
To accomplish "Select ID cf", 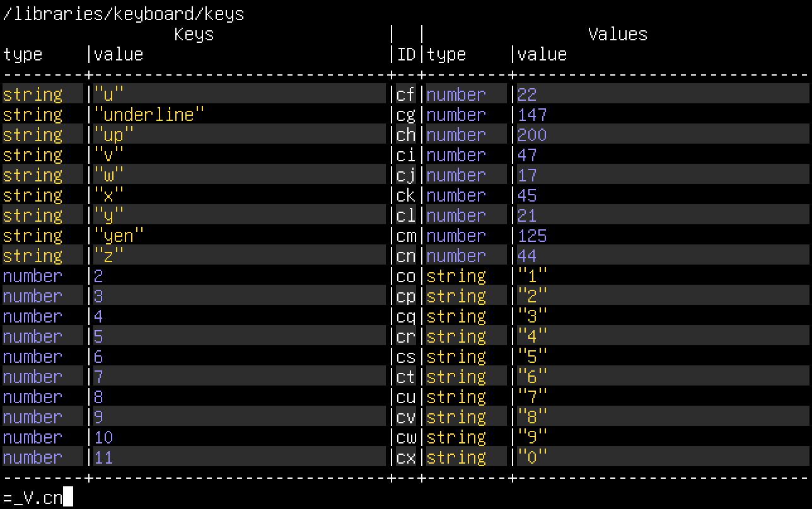I will click(406, 94).
